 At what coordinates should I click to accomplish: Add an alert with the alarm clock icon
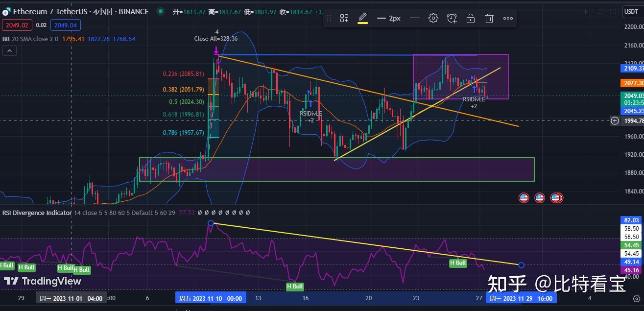[452, 18]
